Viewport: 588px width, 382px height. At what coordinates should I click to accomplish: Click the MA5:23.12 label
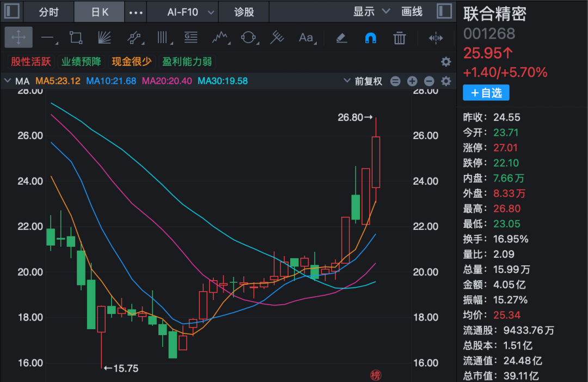tap(58, 81)
